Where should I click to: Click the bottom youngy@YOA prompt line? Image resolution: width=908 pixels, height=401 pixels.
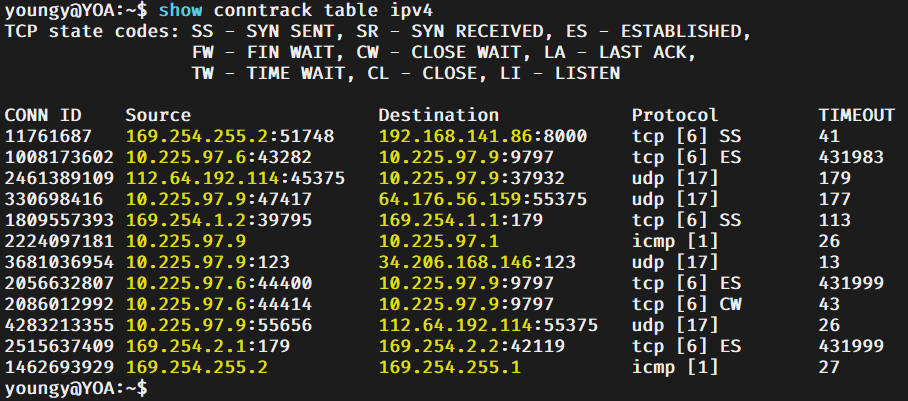point(76,387)
